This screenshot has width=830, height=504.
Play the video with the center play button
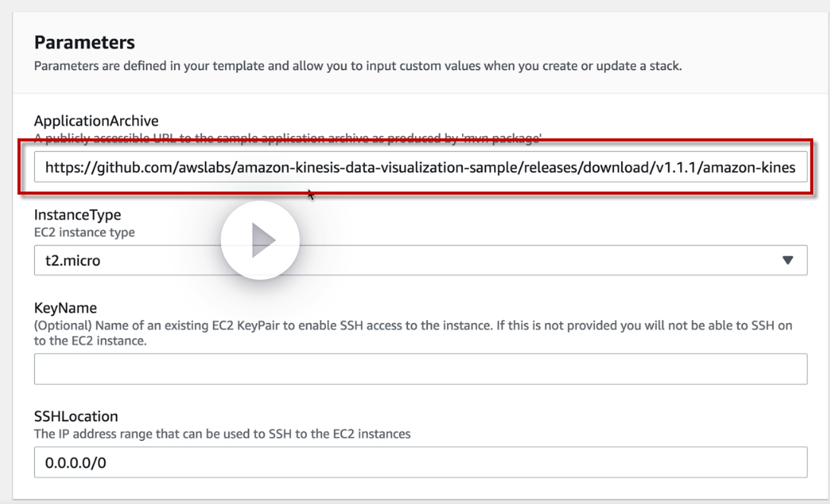[x=261, y=240]
